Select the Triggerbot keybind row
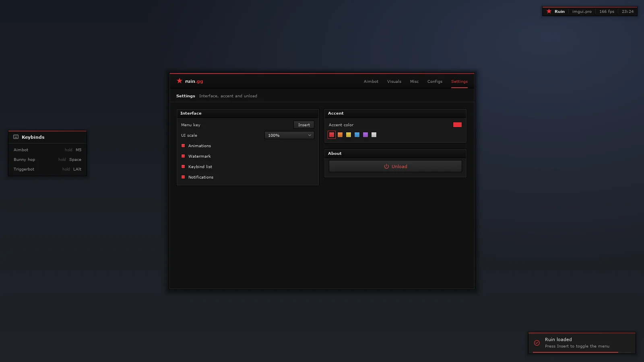The image size is (644, 362). tap(47, 169)
